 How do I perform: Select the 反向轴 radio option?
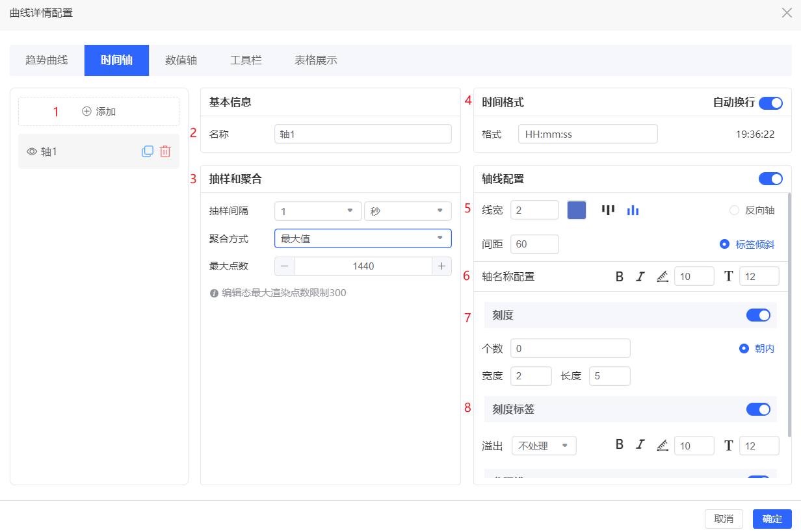tap(735, 210)
